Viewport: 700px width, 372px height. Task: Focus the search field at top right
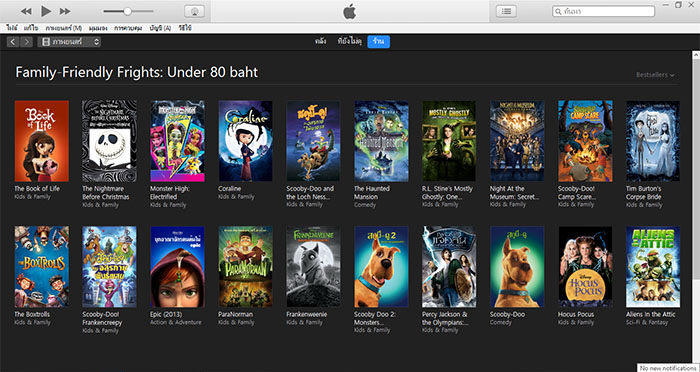tap(604, 11)
